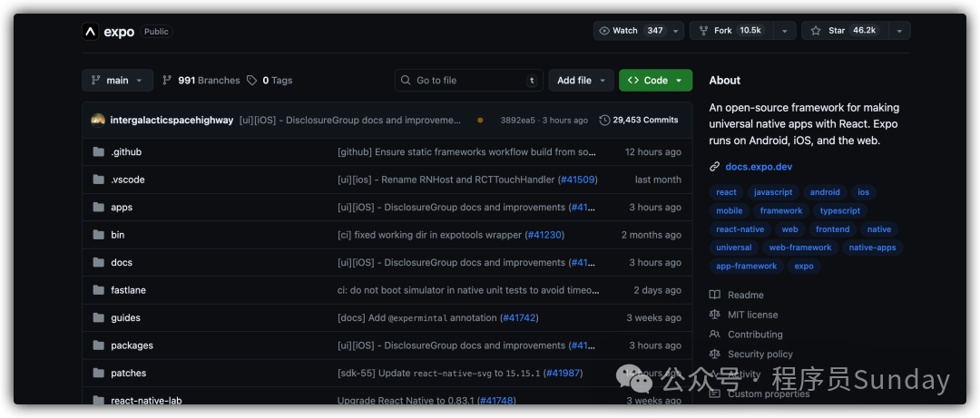Open the Readme section link
980x418 pixels.
click(745, 295)
